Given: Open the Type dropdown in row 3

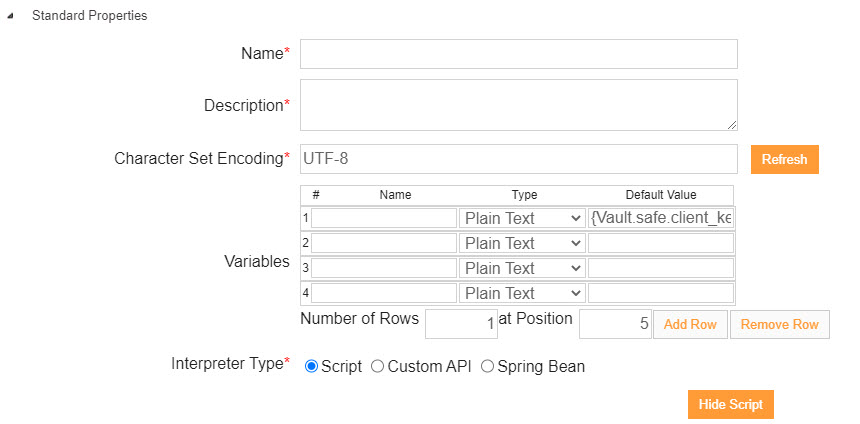Looking at the screenshot, I should click(522, 268).
